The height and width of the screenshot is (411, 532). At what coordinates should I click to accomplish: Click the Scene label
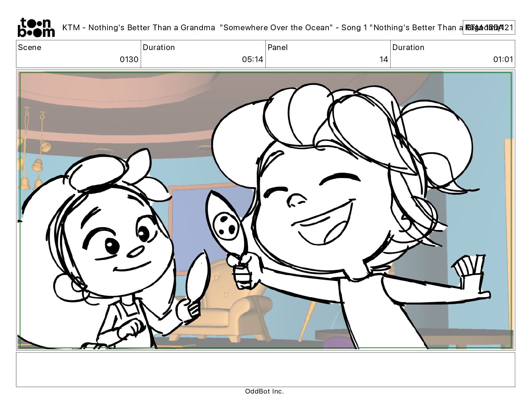point(30,47)
